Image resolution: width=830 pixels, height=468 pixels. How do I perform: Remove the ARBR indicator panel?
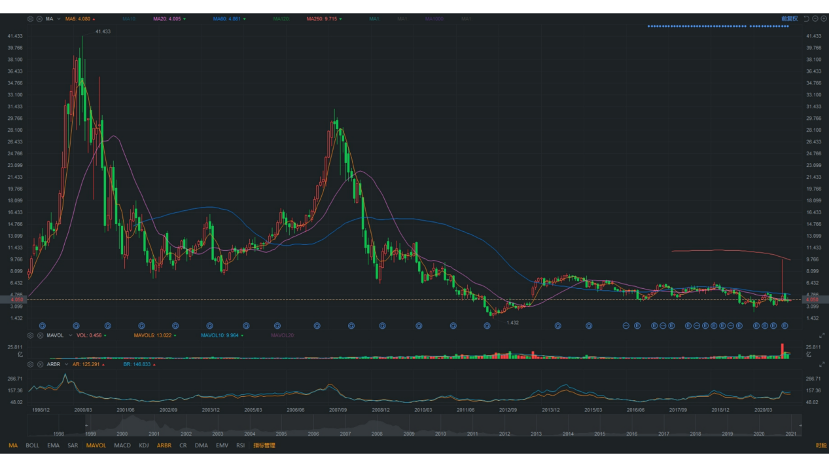click(x=40, y=364)
